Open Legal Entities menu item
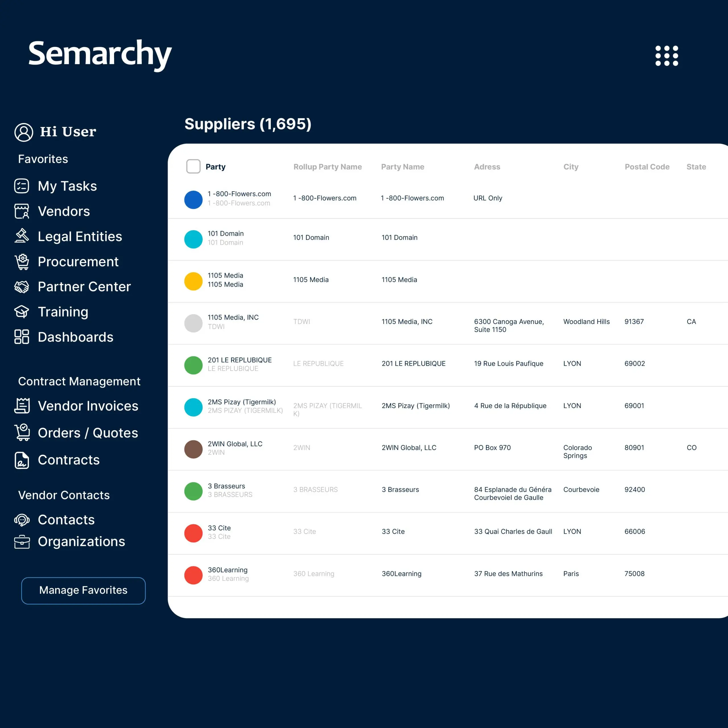This screenshot has height=728, width=728. [x=80, y=237]
